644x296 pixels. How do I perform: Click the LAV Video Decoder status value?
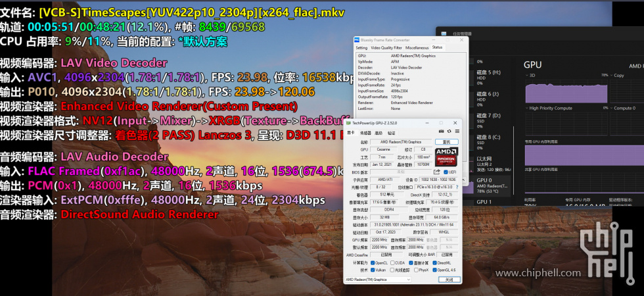406,67
